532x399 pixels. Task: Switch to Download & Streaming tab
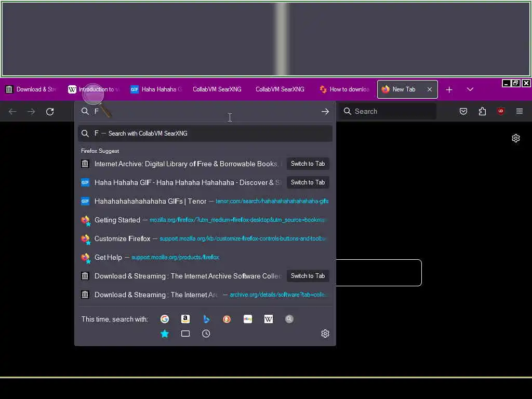pos(31,89)
